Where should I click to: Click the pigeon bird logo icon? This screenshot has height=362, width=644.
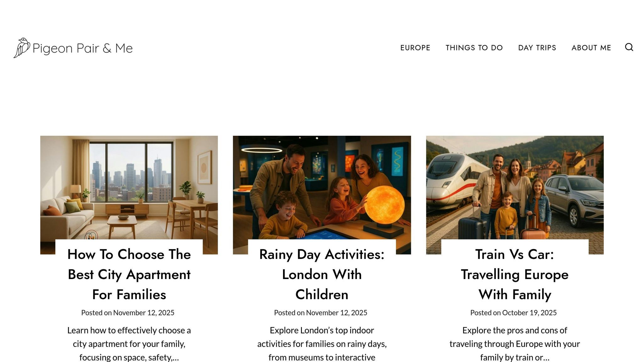pos(22,48)
